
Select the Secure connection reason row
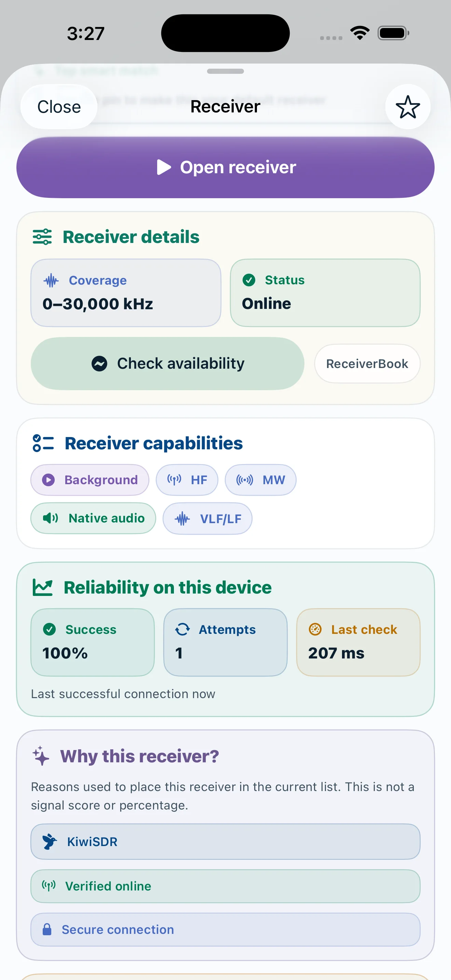click(225, 929)
